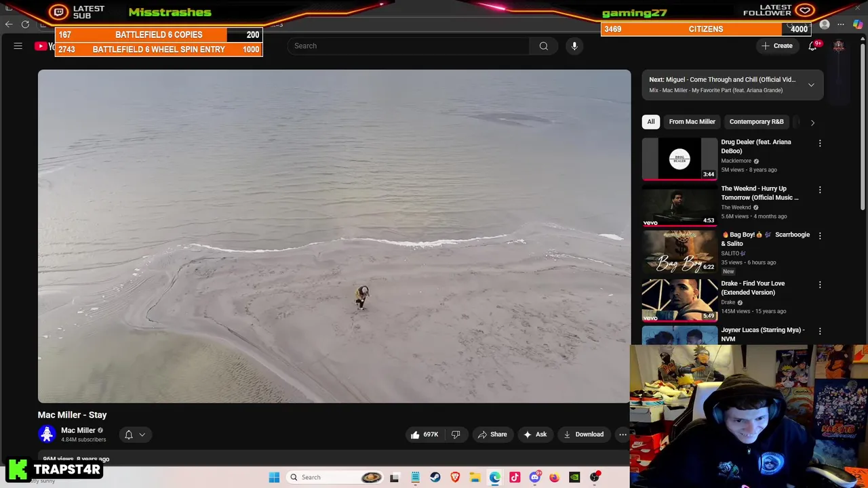Click the Macklemore channel name

tap(736, 161)
